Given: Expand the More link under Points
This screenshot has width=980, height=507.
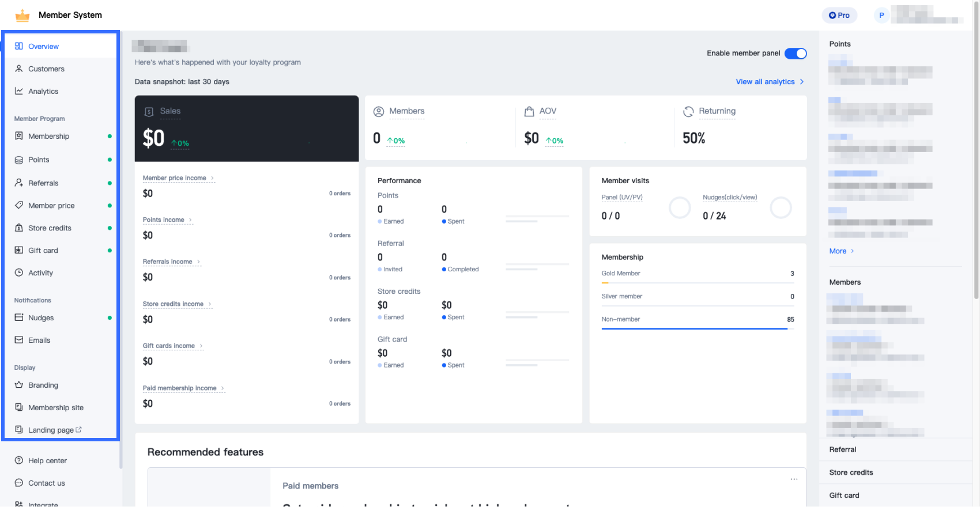Looking at the screenshot, I should pos(841,251).
